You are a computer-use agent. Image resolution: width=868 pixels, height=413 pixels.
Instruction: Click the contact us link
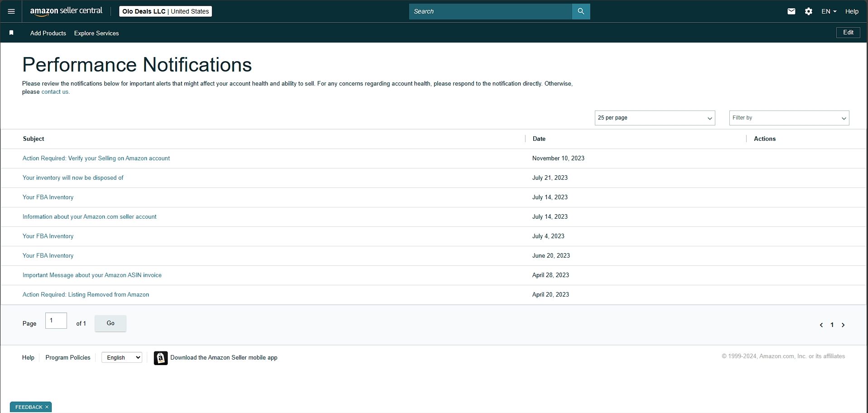coord(55,92)
